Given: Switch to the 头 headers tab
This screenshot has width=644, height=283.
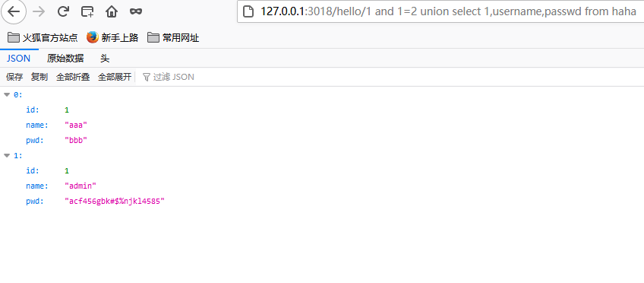Looking at the screenshot, I should [x=105, y=59].
